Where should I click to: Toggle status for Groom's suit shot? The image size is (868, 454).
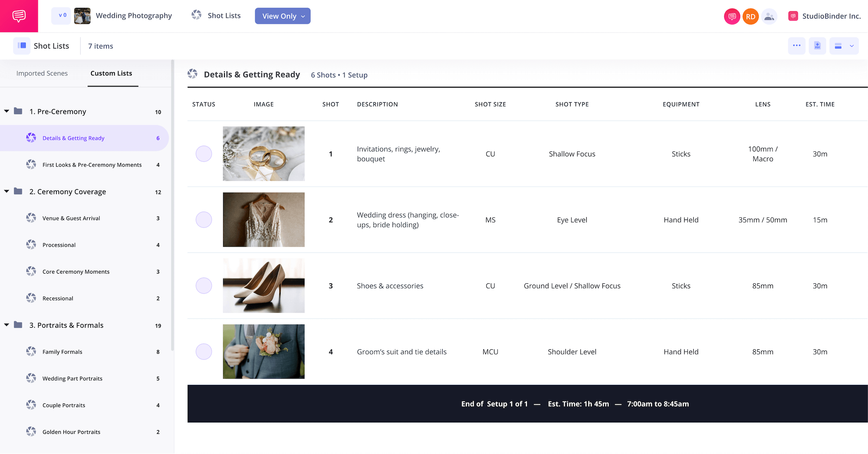point(204,351)
